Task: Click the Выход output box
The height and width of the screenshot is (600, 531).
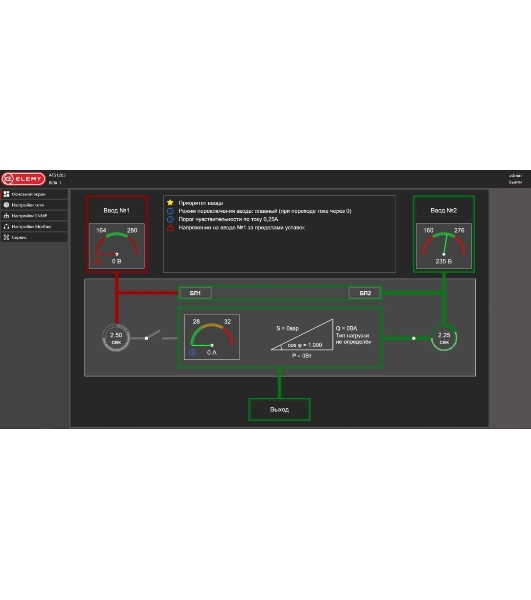Action: [x=279, y=409]
